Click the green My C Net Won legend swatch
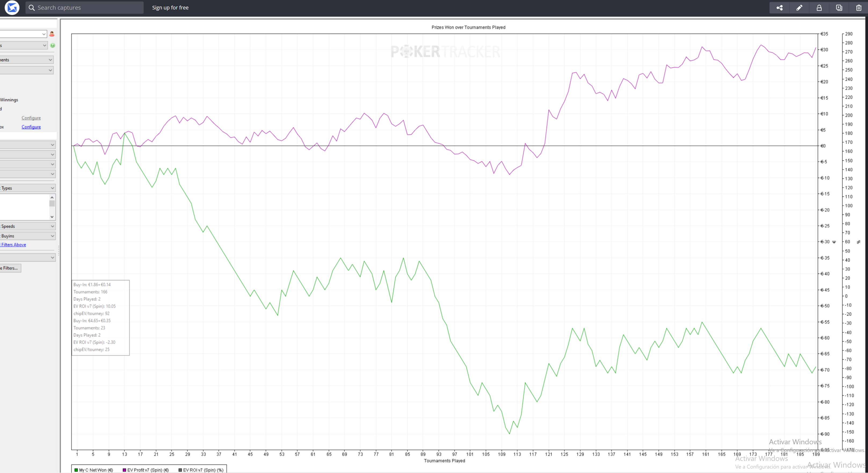 click(76, 470)
